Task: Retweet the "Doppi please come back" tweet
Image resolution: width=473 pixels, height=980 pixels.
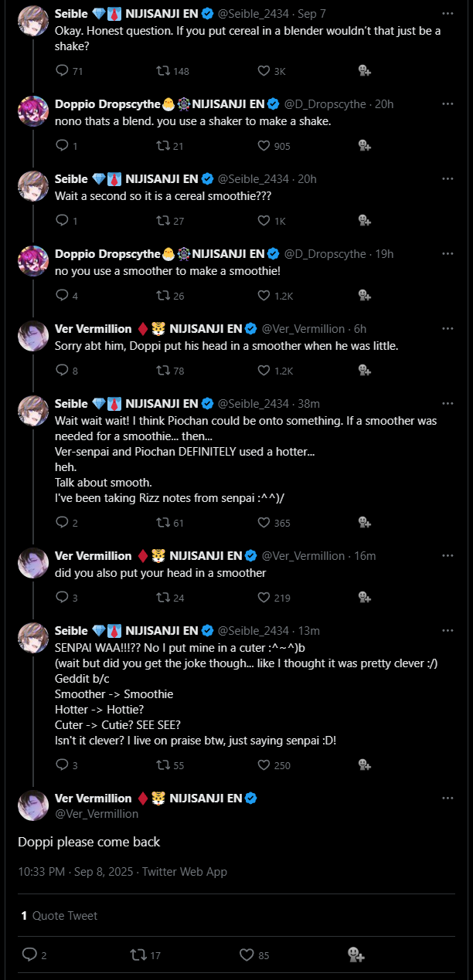Action: click(x=138, y=955)
